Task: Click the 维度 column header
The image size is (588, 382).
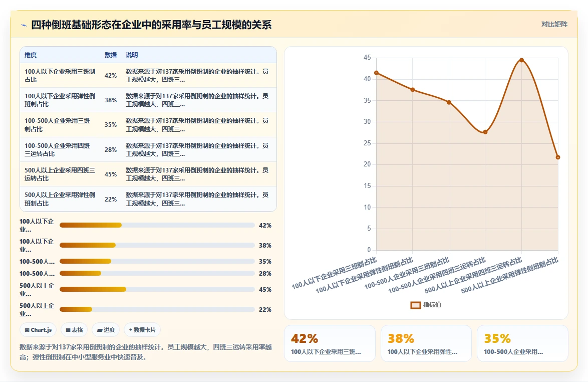Action: click(31, 55)
